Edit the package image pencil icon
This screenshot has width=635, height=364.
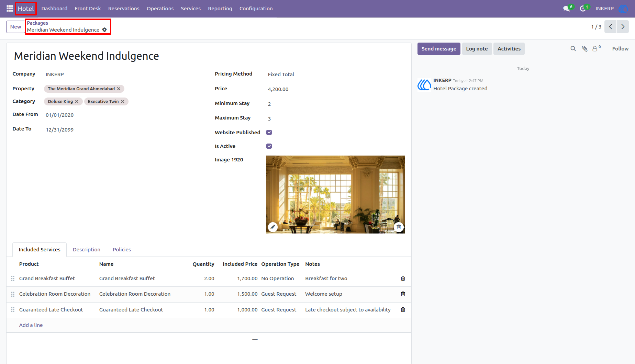[273, 227]
